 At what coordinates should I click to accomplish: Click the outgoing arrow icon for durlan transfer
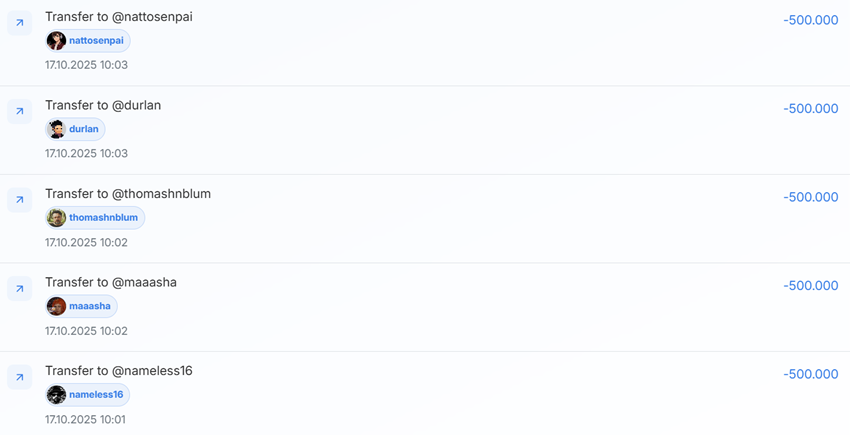click(x=19, y=111)
